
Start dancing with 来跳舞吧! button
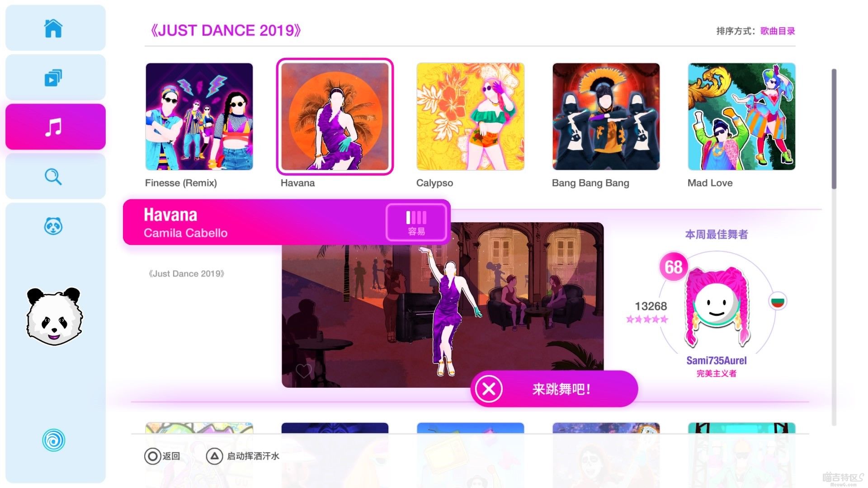[x=554, y=389]
